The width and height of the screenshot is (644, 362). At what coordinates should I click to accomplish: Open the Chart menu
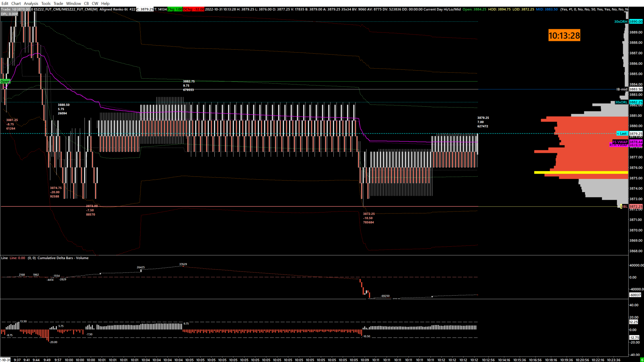16,3
